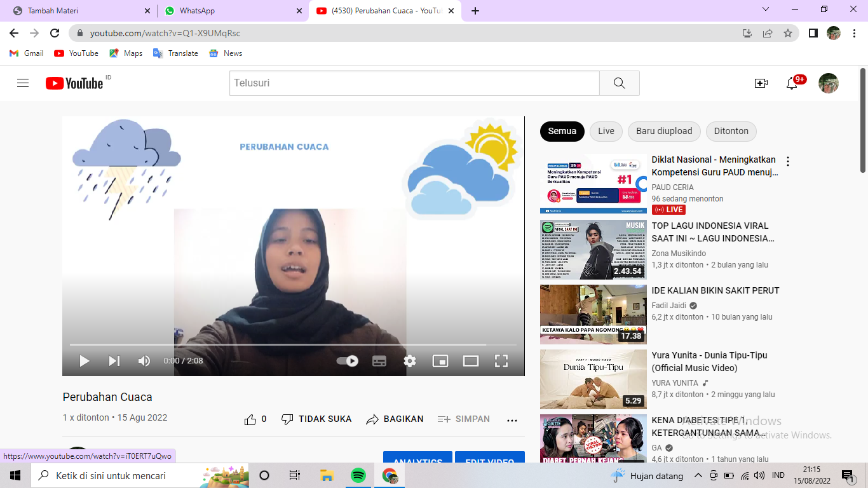Select the "Baru diupload" filter chip
Viewport: 868px width, 488px height.
pyautogui.click(x=664, y=131)
